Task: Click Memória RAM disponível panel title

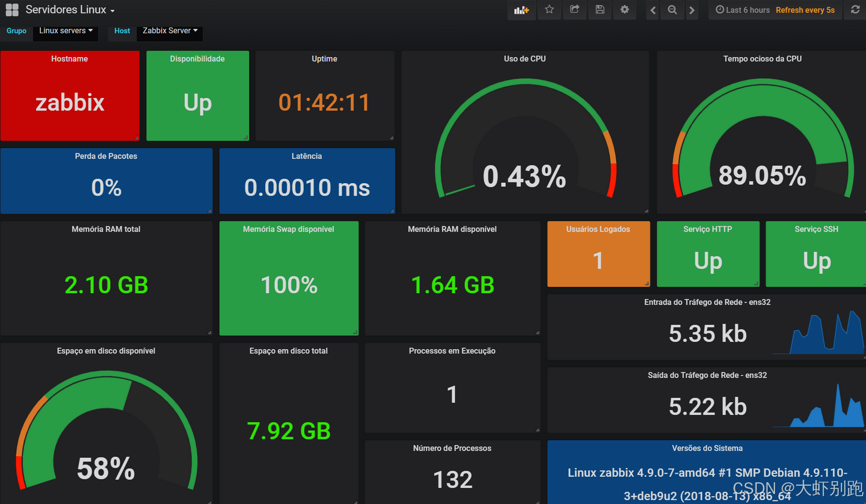Action: pyautogui.click(x=452, y=229)
